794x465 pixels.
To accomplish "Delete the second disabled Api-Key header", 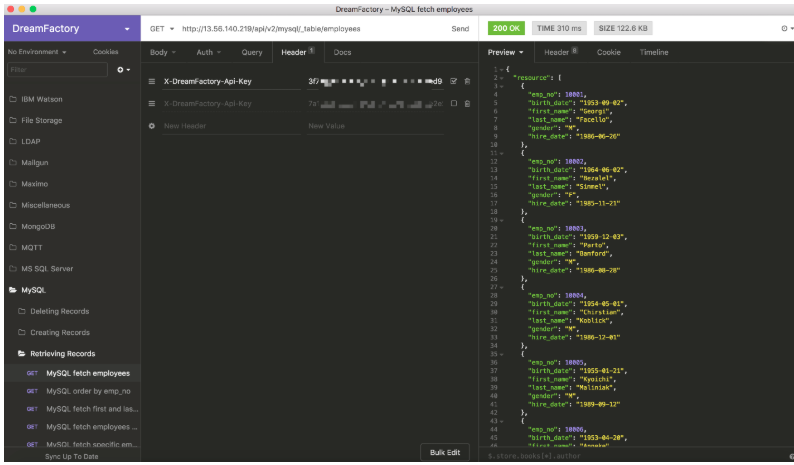I will [x=467, y=103].
